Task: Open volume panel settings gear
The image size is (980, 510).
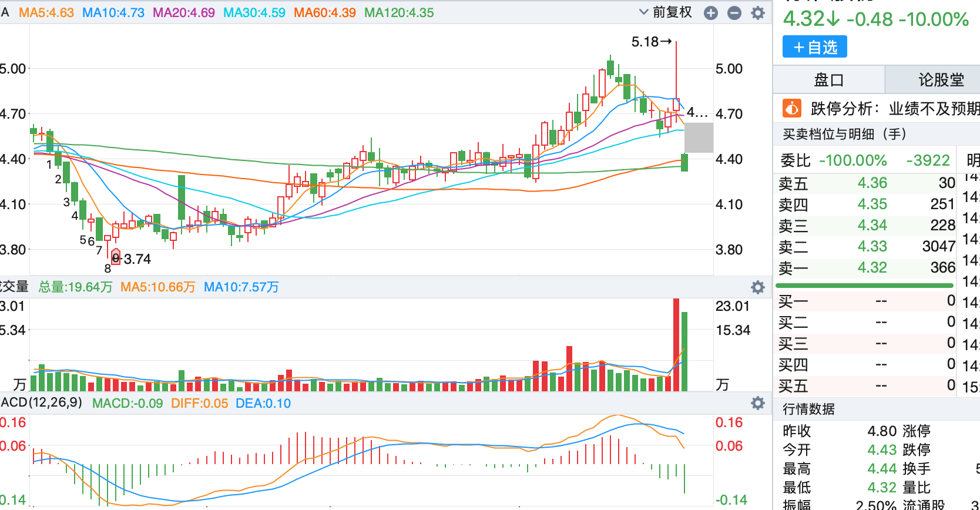Action: point(758,287)
